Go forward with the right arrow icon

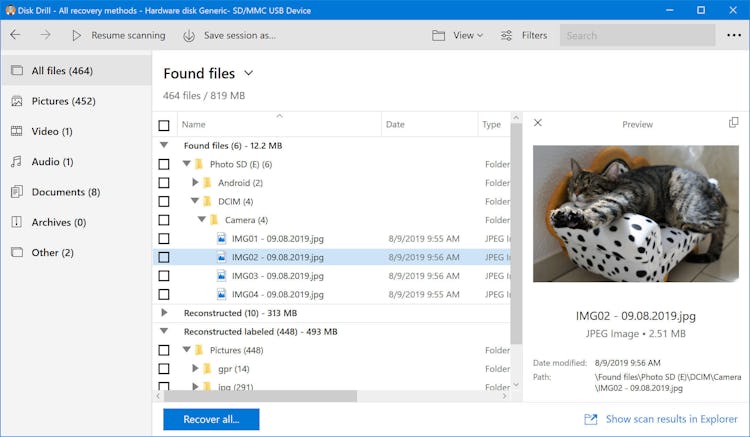click(45, 35)
